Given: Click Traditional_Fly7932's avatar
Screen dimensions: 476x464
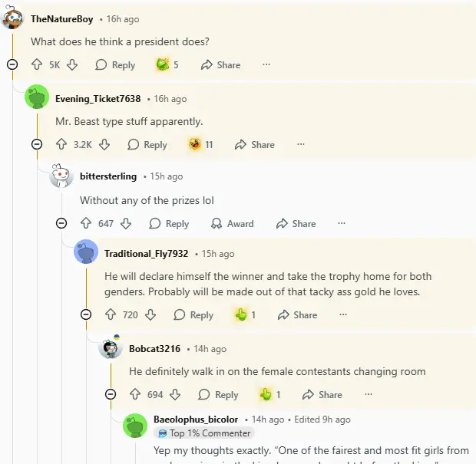Looking at the screenshot, I should point(86,252).
